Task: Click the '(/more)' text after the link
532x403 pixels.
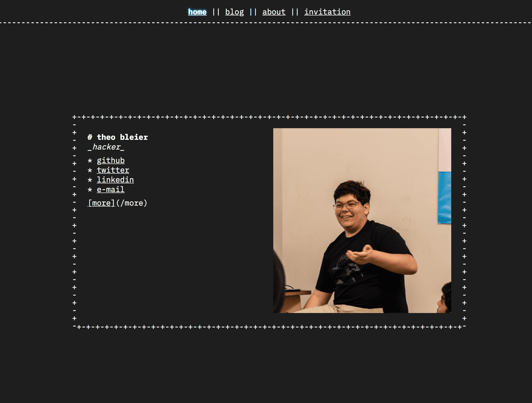Action: pos(132,203)
